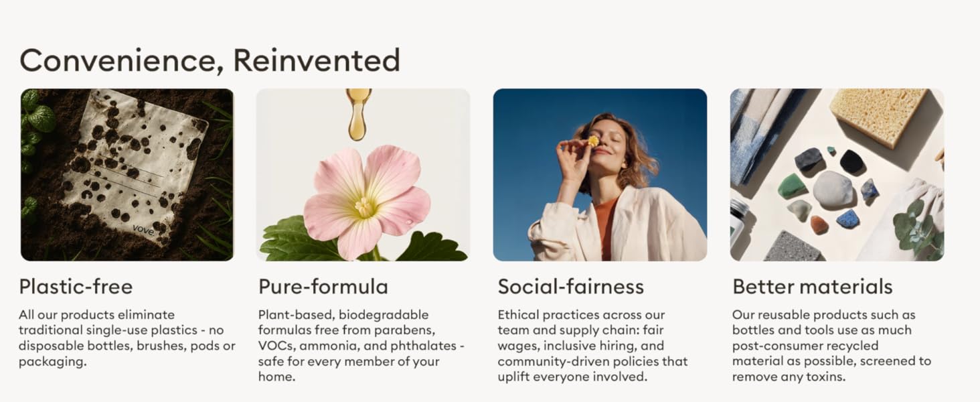Click the Plastic-free description paragraph

click(127, 338)
